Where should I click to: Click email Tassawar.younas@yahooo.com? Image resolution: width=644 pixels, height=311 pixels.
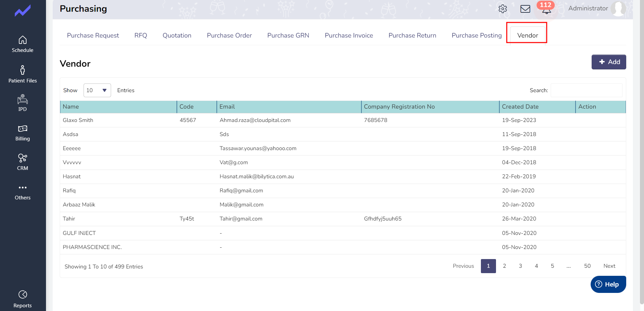(x=258, y=148)
